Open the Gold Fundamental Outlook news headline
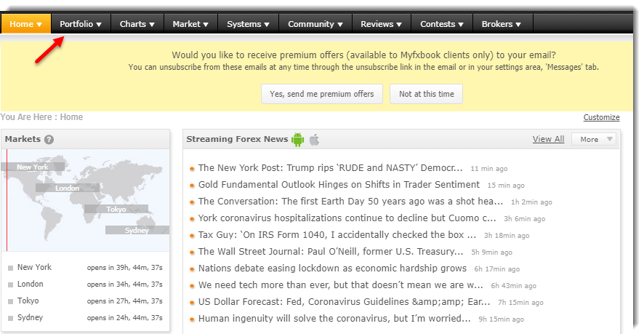The width and height of the screenshot is (644, 334). (339, 185)
